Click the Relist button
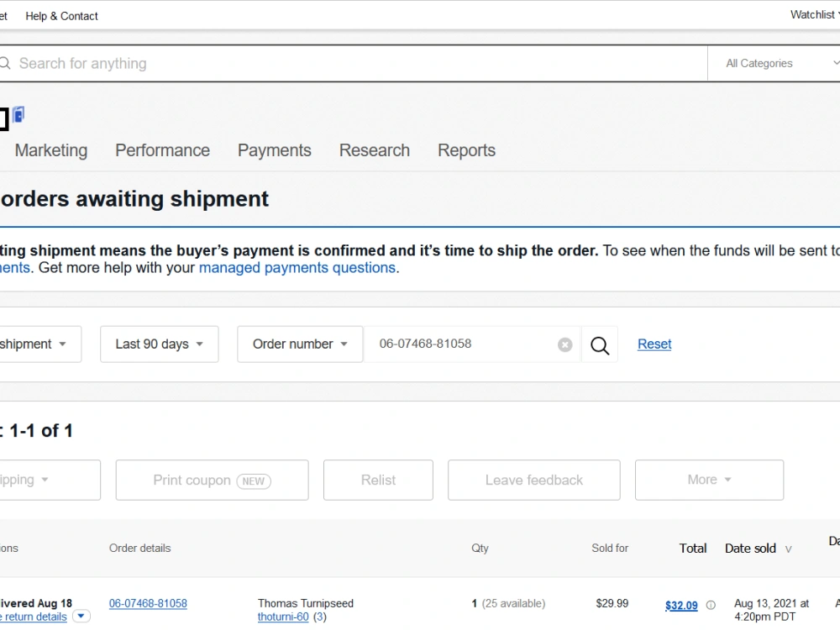 click(378, 480)
